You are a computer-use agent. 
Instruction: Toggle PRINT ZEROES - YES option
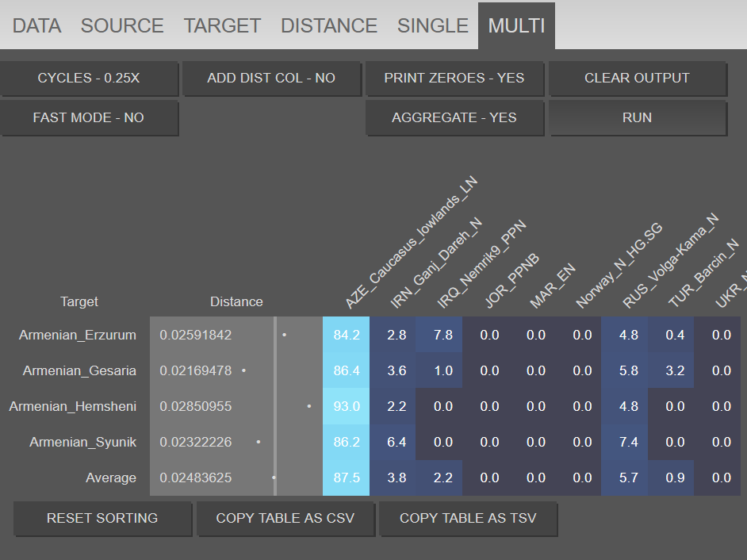pyautogui.click(x=454, y=79)
